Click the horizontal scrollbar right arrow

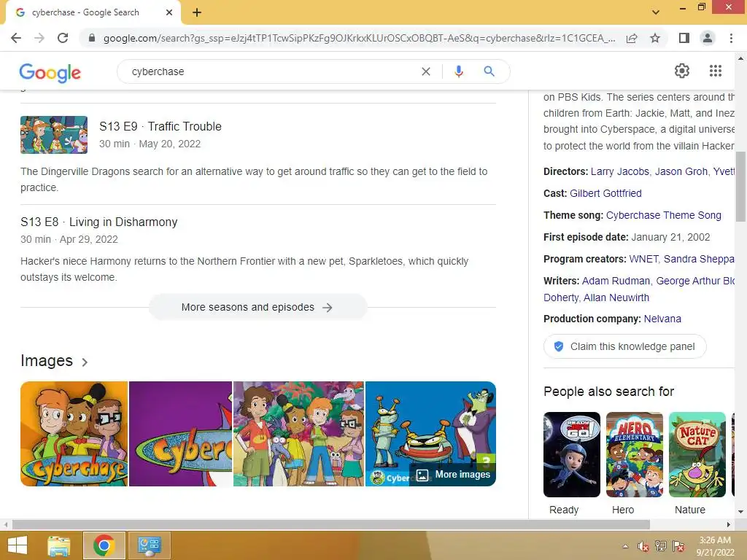[729, 524]
